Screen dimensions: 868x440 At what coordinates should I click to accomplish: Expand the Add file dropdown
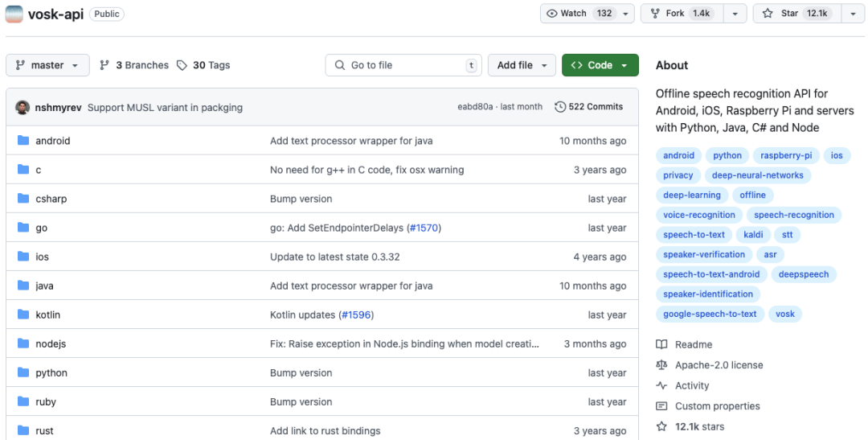[x=522, y=65]
